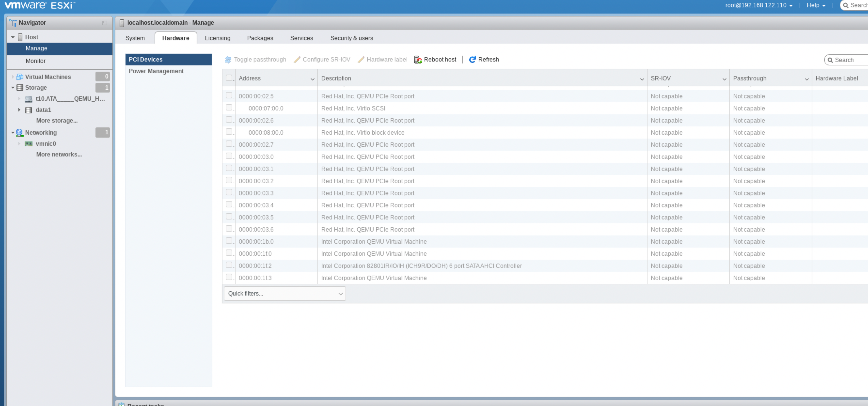This screenshot has height=406, width=868.
Task: Check the box for the Virtio block device
Action: pos(229,132)
